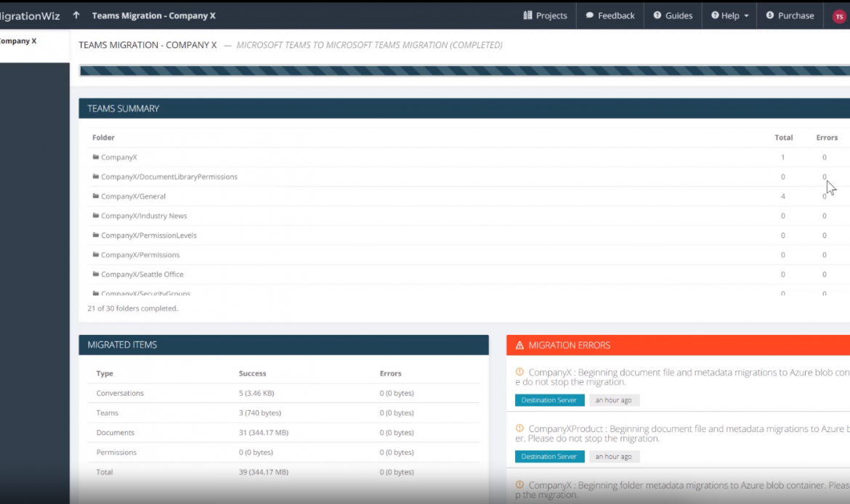Viewport: 850px width, 504px height.
Task: Open the Guides menu item
Action: click(x=672, y=16)
